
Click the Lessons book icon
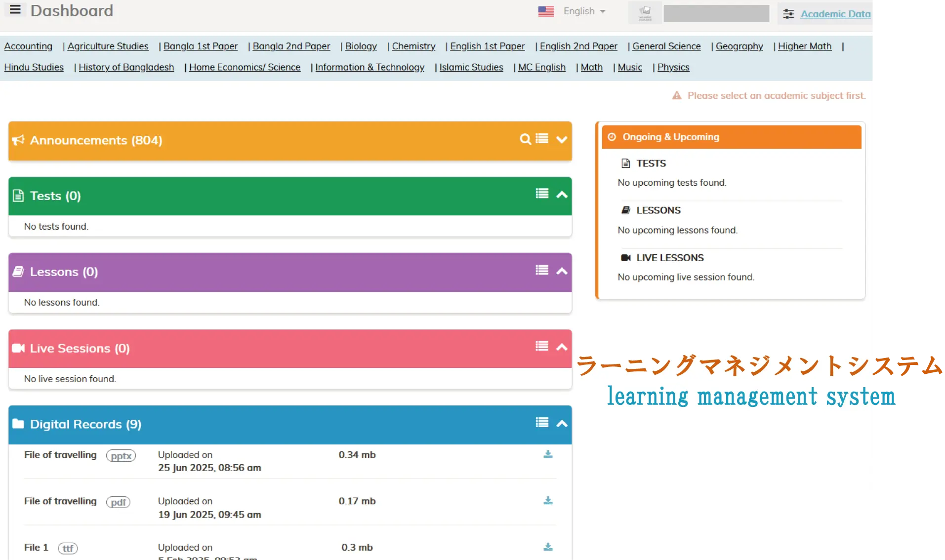tap(18, 272)
